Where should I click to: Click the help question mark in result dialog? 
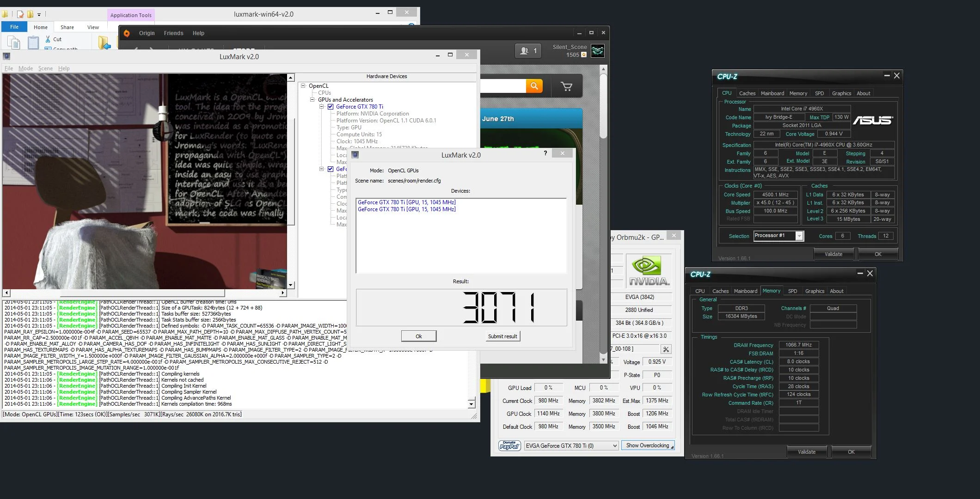click(545, 153)
